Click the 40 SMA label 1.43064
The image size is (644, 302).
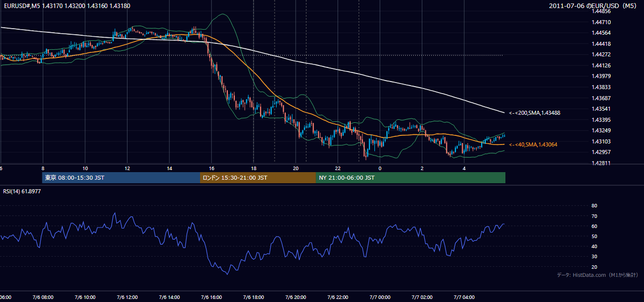533,145
